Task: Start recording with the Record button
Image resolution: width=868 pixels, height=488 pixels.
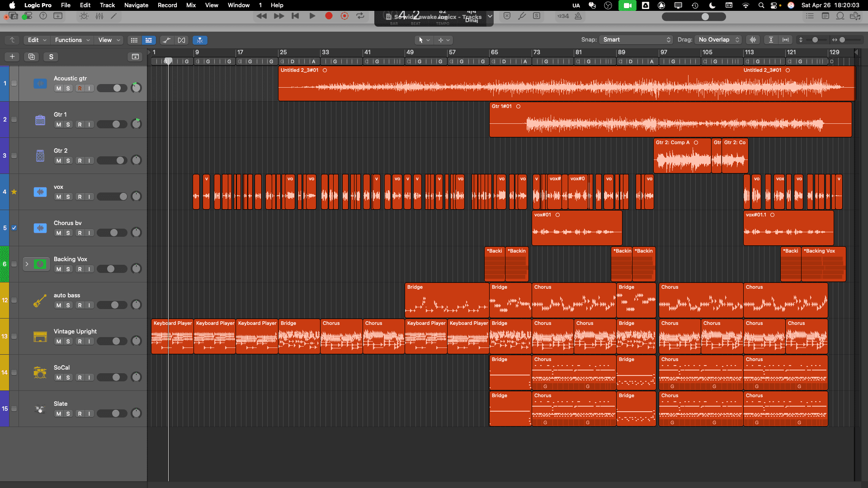Action: (x=329, y=16)
